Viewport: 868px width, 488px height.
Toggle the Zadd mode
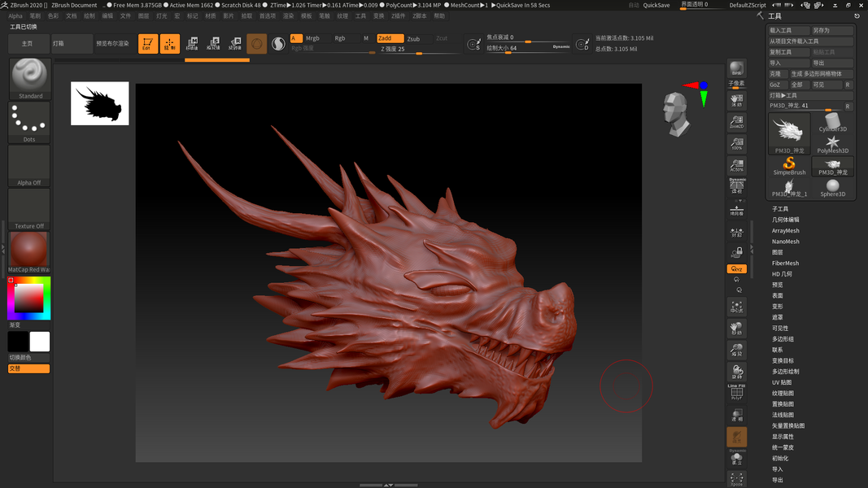390,38
